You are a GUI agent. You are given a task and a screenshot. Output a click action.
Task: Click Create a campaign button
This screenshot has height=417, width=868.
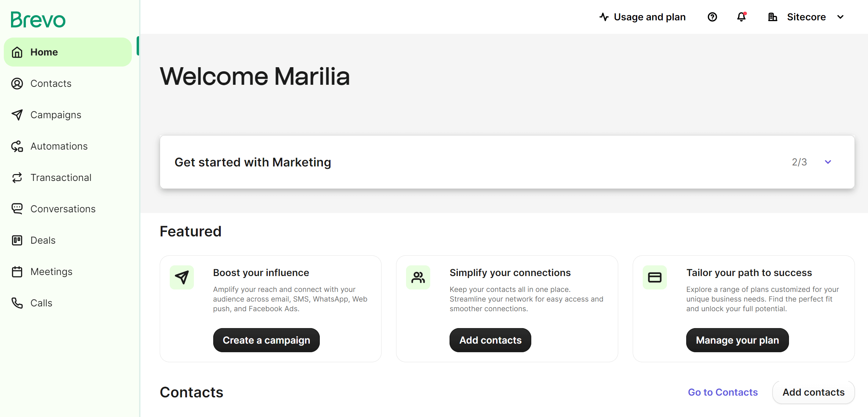(x=267, y=340)
